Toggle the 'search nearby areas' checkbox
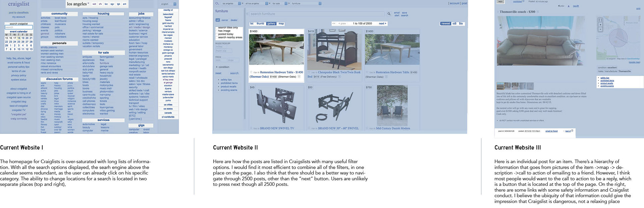Viewport: 644px width, 208px height. pos(217,38)
